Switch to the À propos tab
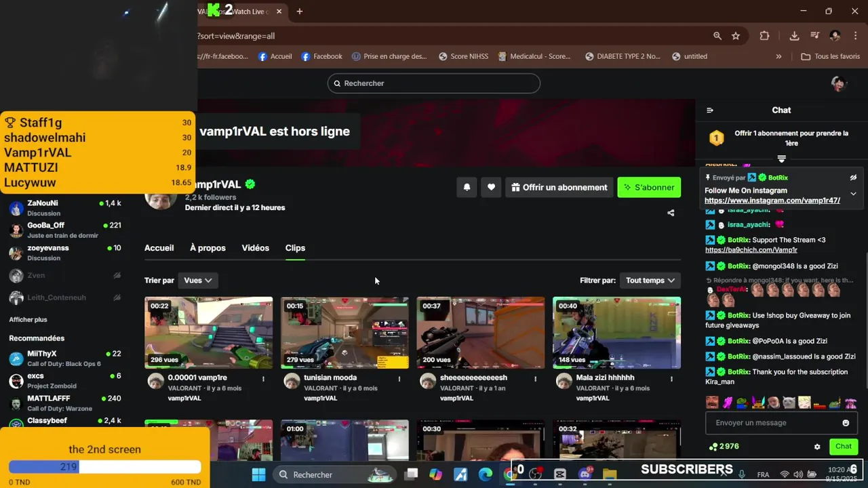The height and width of the screenshot is (488, 868). [x=208, y=248]
